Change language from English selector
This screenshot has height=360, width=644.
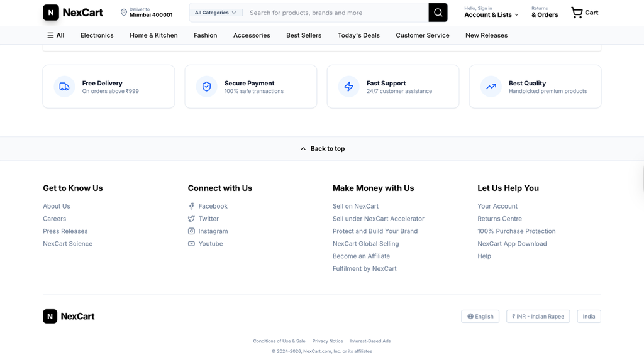(x=480, y=317)
